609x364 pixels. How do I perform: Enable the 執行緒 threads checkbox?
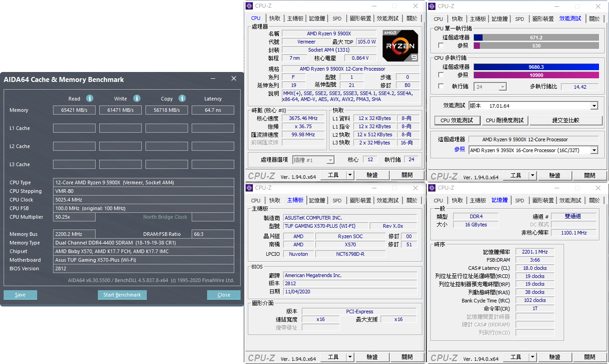point(441,86)
